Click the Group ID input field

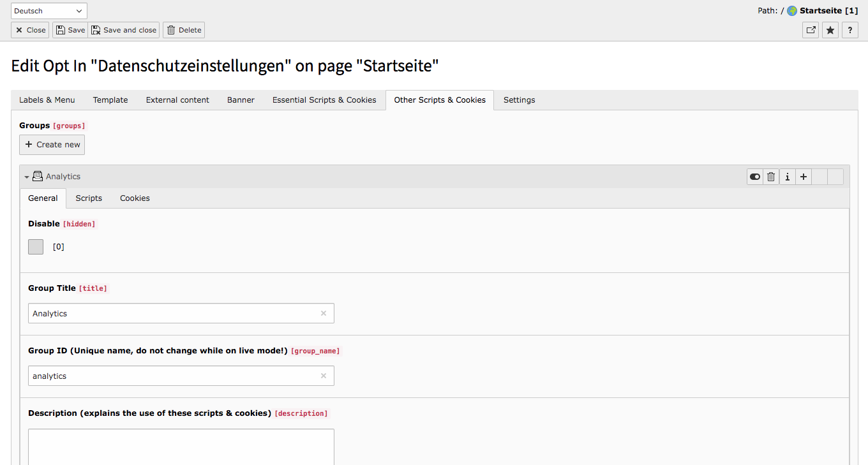(181, 376)
